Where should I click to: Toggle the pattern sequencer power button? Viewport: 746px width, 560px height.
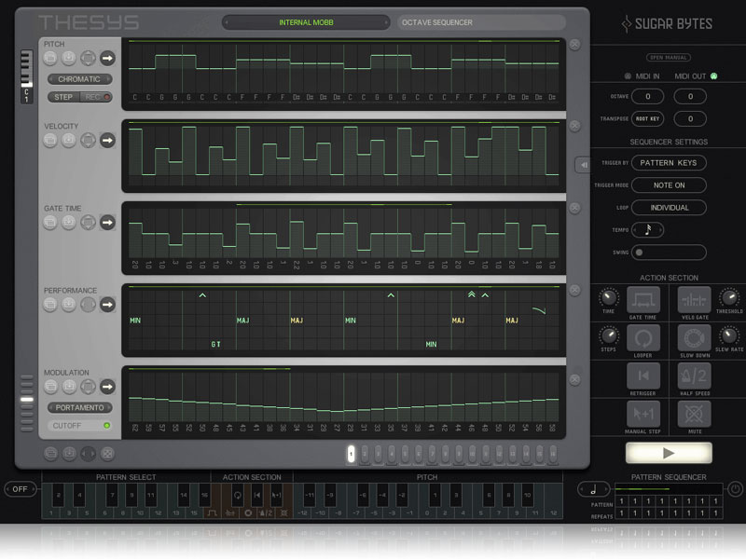pyautogui.click(x=735, y=488)
